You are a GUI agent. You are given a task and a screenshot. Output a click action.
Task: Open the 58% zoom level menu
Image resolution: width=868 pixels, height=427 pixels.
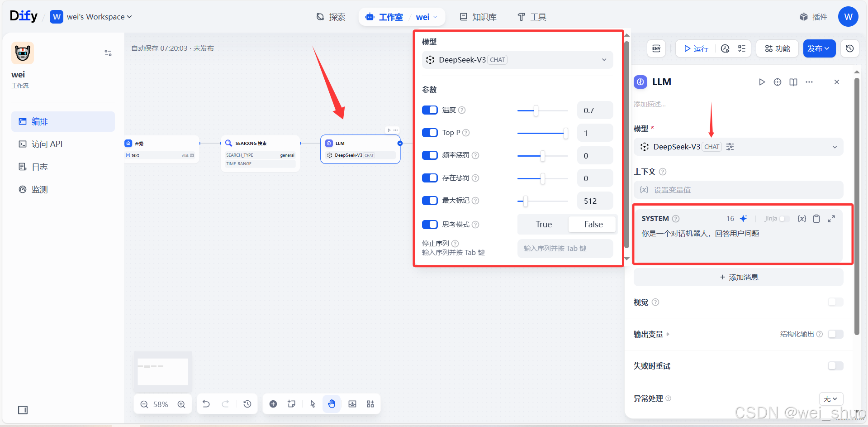pos(161,404)
